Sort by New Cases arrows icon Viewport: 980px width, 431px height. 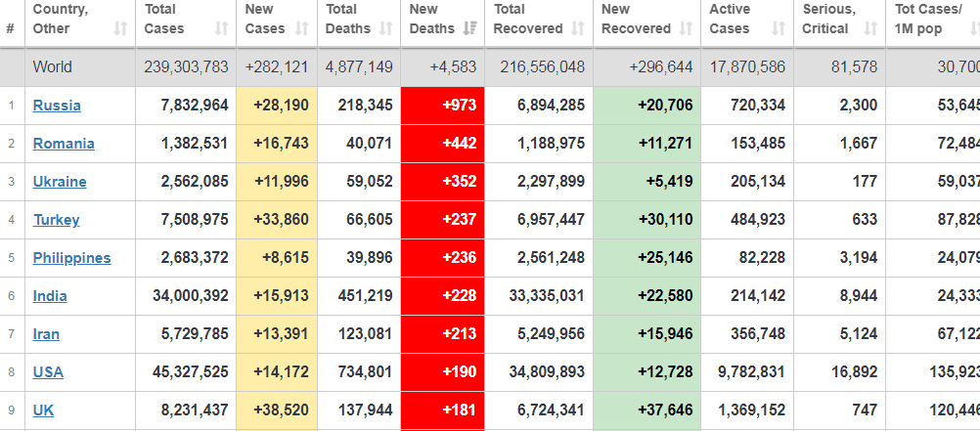(x=302, y=28)
